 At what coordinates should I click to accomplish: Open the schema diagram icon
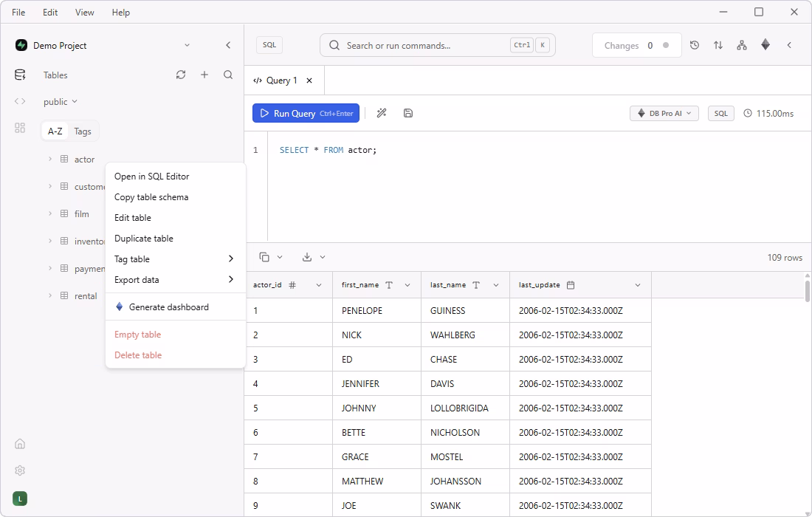click(742, 45)
